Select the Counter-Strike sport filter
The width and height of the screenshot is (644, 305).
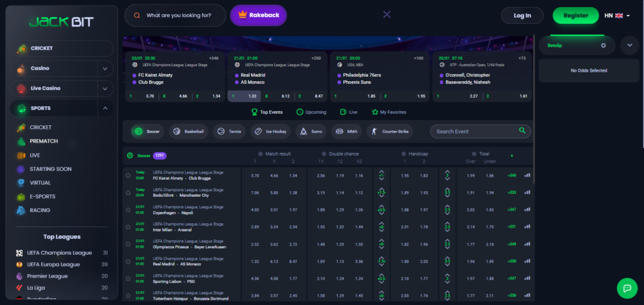pyautogui.click(x=390, y=131)
